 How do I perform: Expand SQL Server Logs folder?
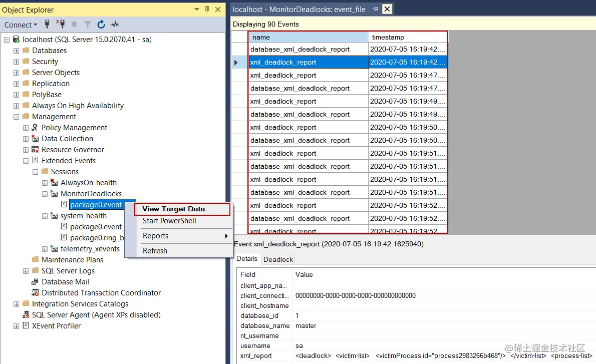26,271
